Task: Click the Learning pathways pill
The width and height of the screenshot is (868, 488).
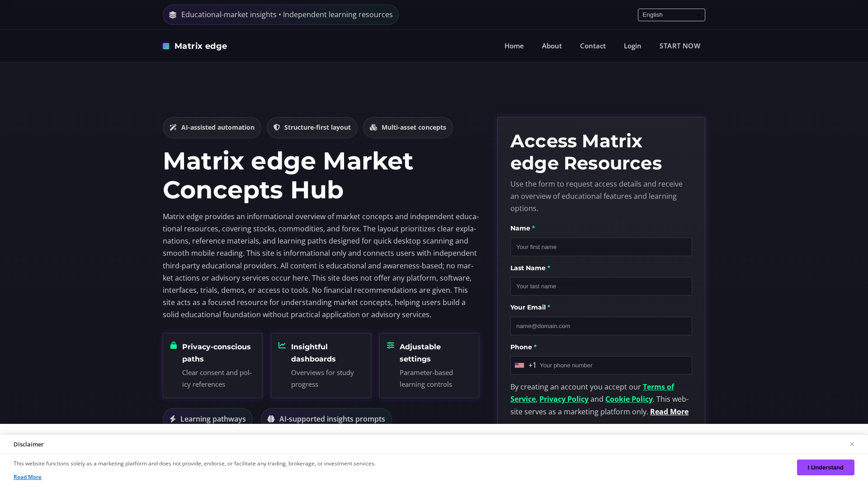Action: [208, 419]
